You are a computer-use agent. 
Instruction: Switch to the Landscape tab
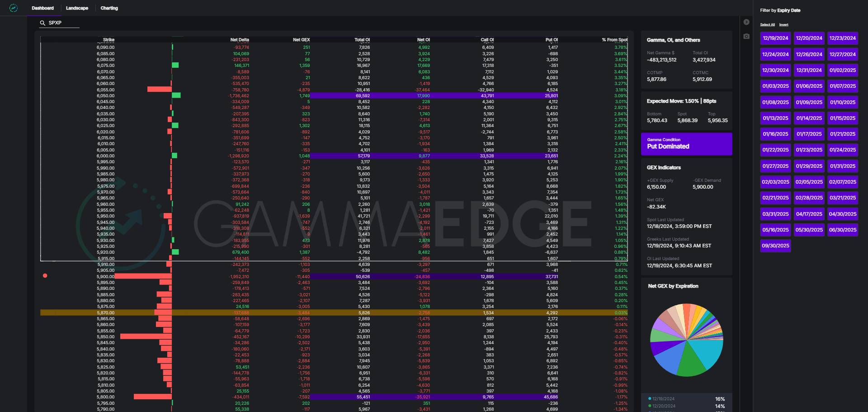click(x=77, y=8)
